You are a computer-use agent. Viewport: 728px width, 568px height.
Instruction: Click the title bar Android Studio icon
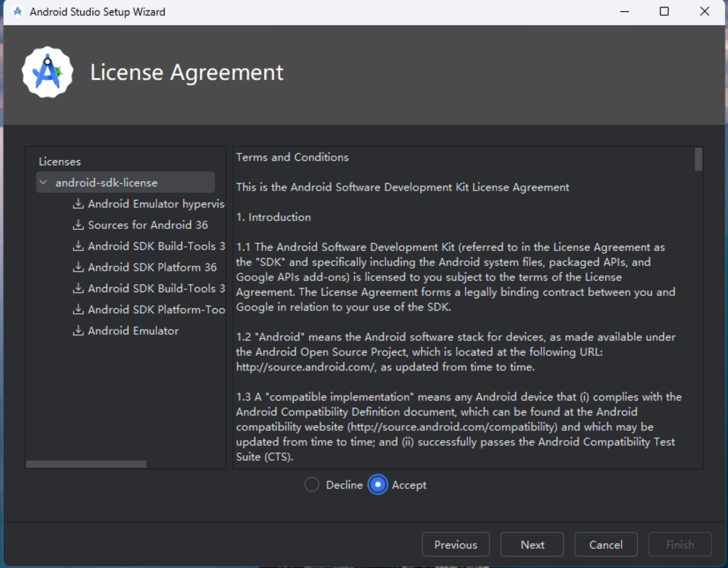coord(17,12)
